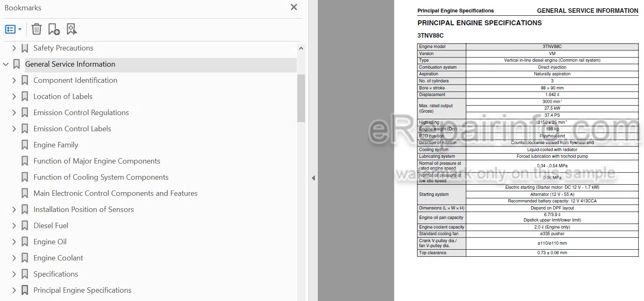
Task: Jump to Engine Coolant bookmark
Action: [x=58, y=258]
